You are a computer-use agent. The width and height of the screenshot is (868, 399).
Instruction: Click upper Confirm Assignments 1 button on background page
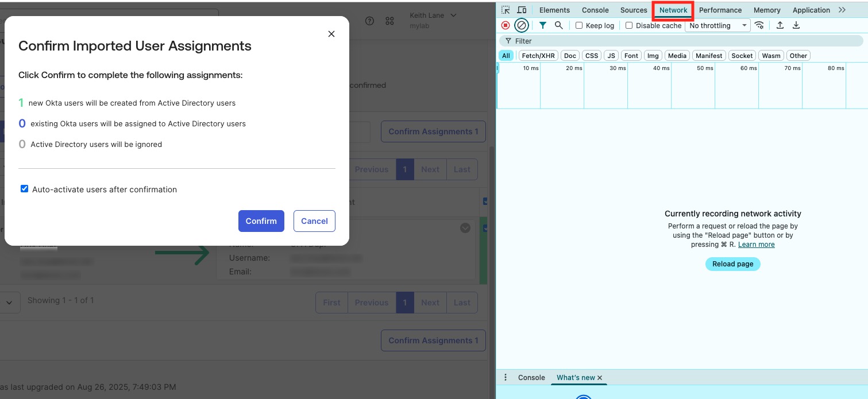tap(433, 131)
